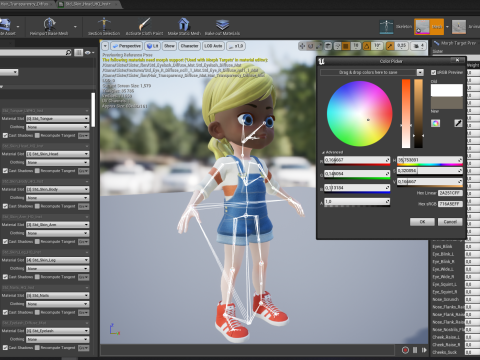
Task: Open camera speed setting in viewport
Action: pos(418,46)
